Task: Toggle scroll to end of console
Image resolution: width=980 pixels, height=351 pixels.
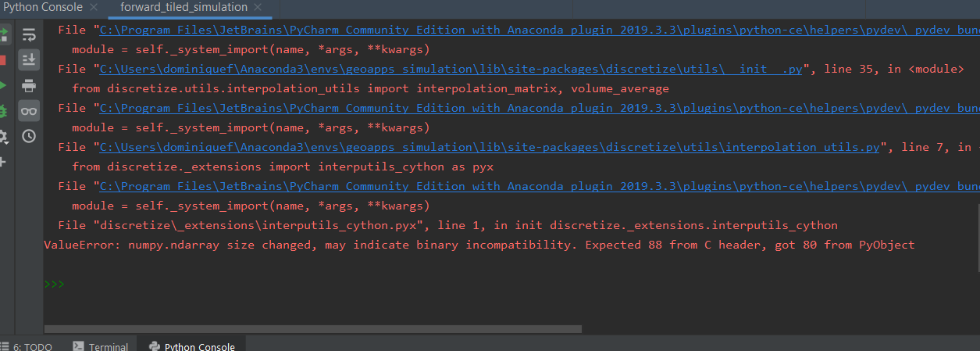Action: pyautogui.click(x=29, y=59)
